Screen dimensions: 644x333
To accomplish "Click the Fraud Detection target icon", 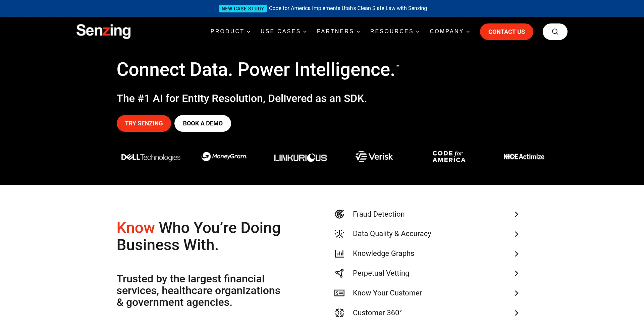I will 339,214.
